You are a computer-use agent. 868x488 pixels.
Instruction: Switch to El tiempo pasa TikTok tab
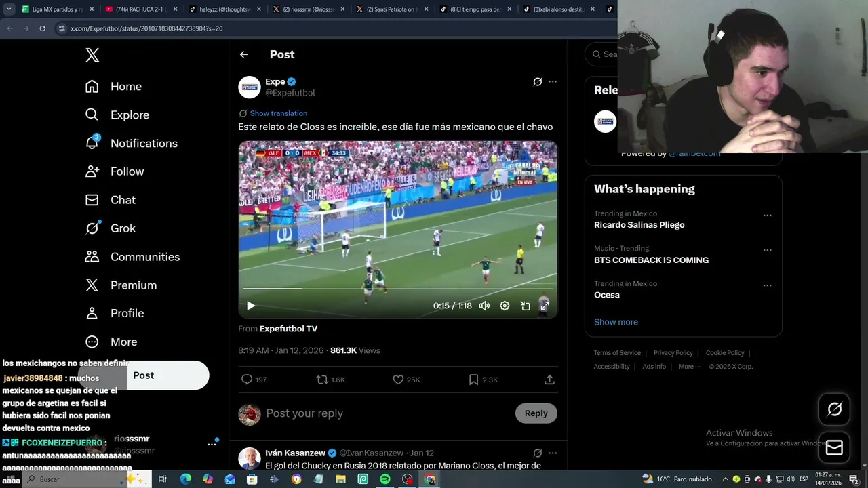click(x=475, y=9)
